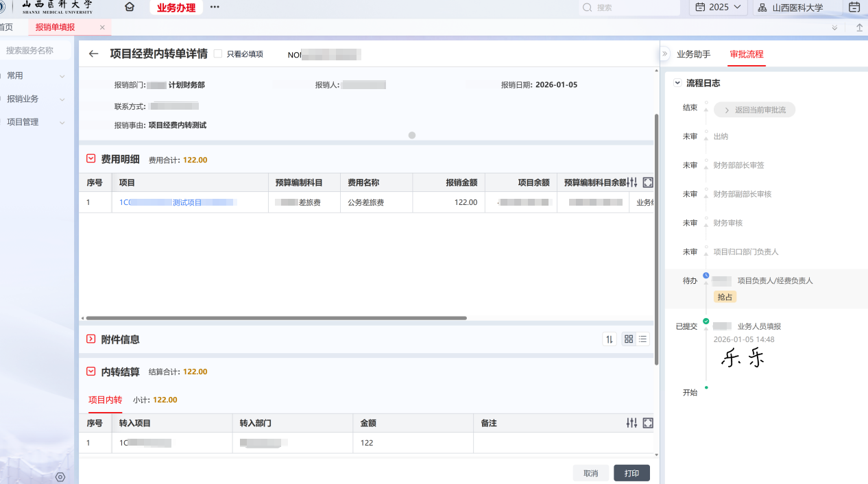Collapse the 费用明细 section
868x484 pixels.
click(91, 159)
